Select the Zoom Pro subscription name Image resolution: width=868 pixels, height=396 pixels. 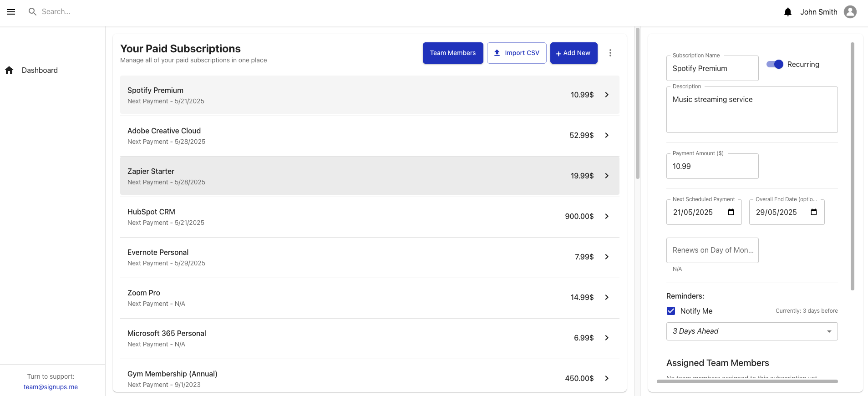click(144, 293)
